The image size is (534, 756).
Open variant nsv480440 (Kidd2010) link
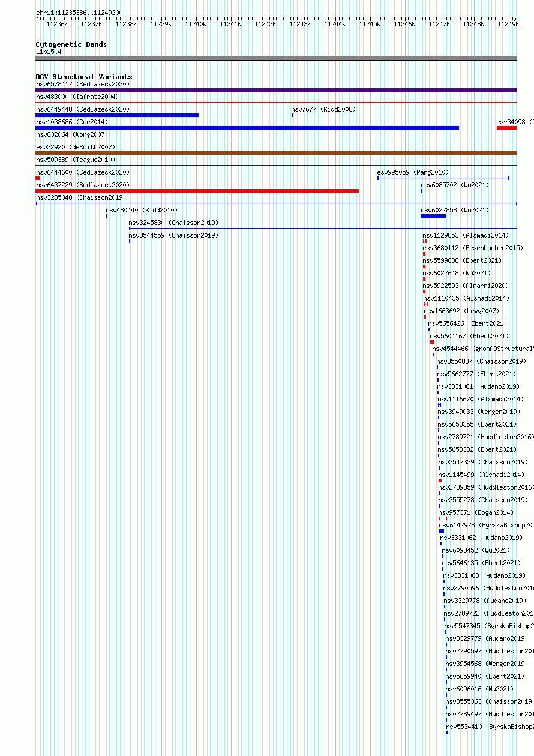tap(142, 210)
